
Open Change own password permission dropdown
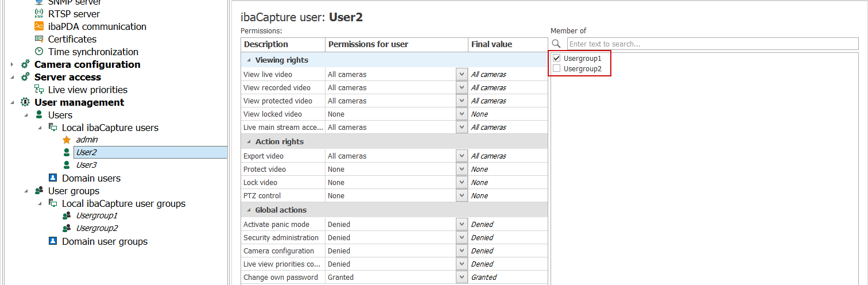click(462, 277)
